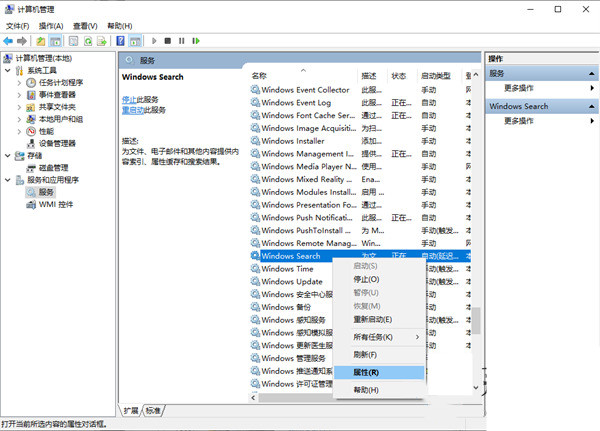
Task: Select Windows Update service row
Action: click(x=292, y=282)
